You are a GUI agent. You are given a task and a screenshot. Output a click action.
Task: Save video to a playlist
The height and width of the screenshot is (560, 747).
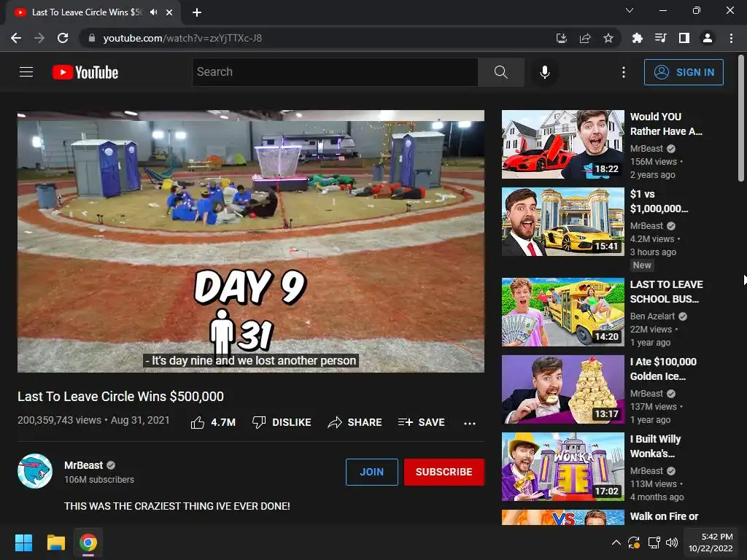coord(421,422)
